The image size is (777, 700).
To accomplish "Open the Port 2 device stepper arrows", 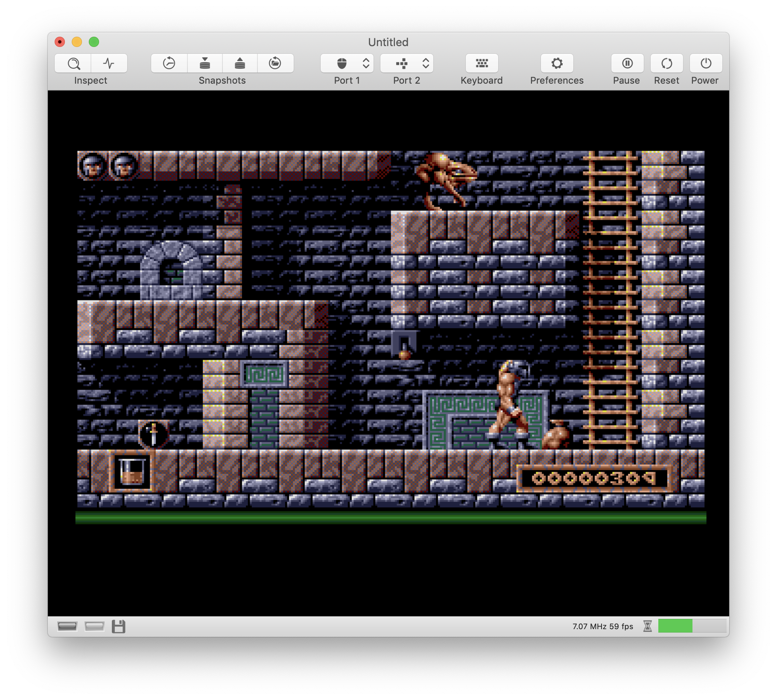I will pos(426,63).
